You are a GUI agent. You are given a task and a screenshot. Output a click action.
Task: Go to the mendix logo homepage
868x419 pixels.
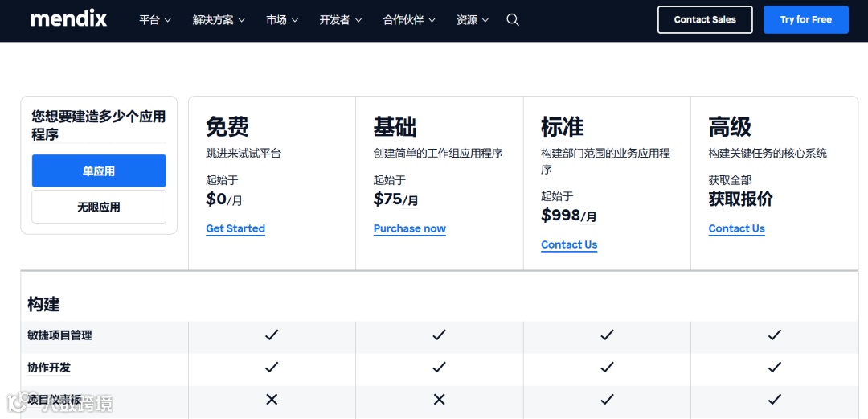[x=68, y=19]
